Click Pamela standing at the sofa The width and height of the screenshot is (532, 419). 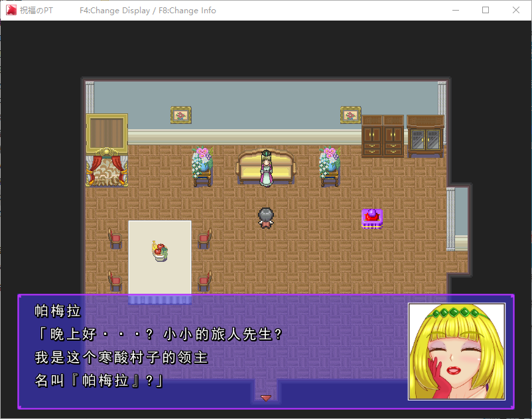pyautogui.click(x=266, y=169)
